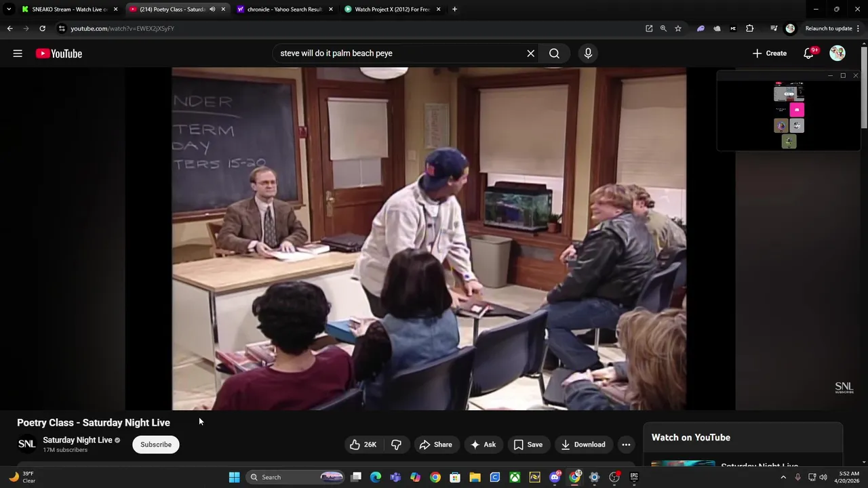Open the SNL channel avatar
This screenshot has height=488, width=868.
(26, 444)
